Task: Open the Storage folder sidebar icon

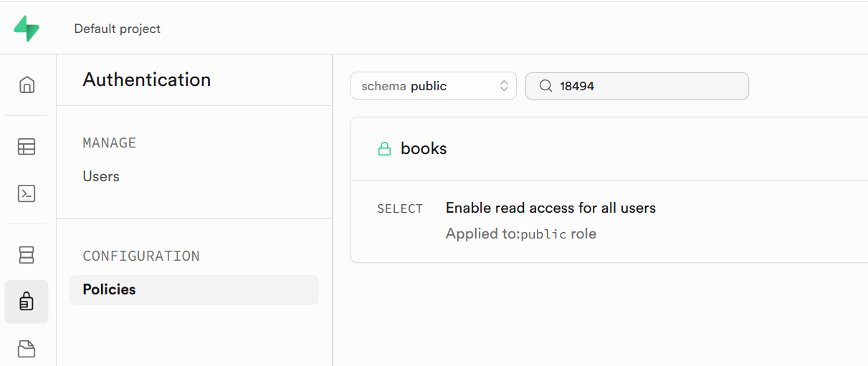Action: pos(27,349)
